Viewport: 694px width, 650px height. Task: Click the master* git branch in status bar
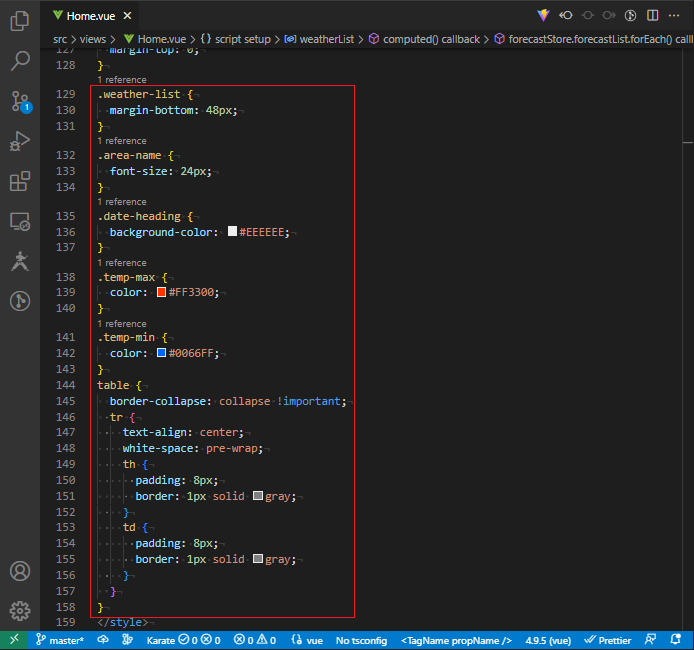pos(60,640)
